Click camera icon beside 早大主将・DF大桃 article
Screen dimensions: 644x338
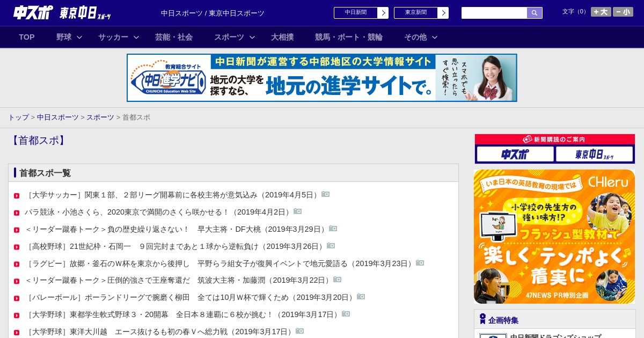pyautogui.click(x=333, y=229)
